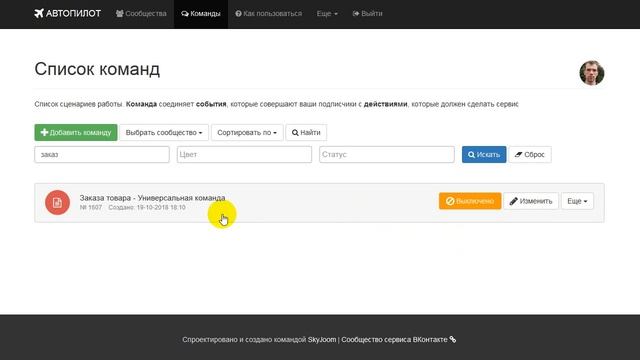Click Выйти to log out
Image resolution: width=640 pixels, height=360 pixels.
[x=367, y=13]
